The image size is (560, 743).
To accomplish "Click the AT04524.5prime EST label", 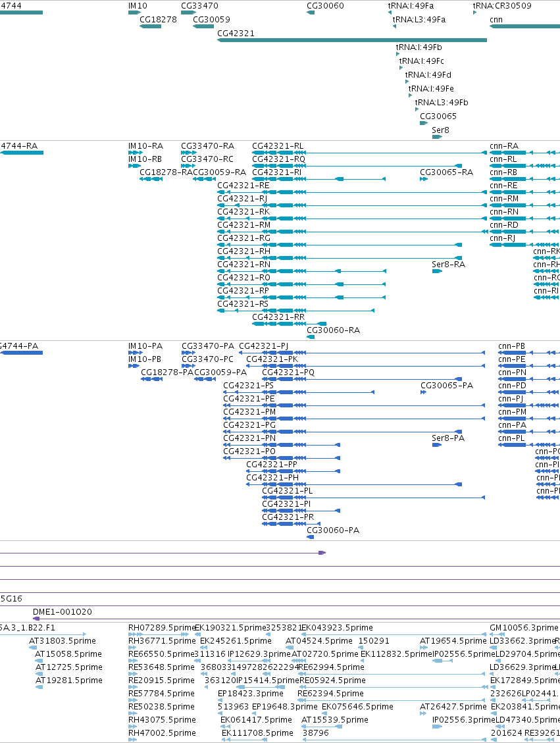I will (x=319, y=641).
